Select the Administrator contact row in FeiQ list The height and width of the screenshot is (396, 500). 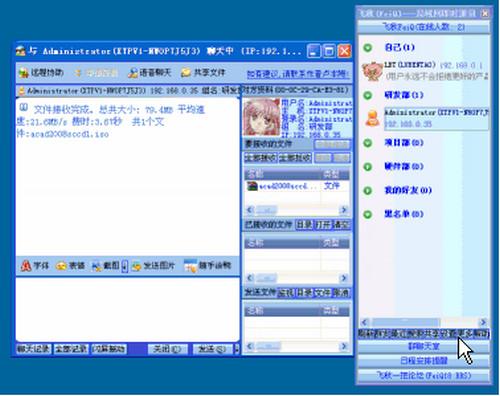[x=436, y=118]
